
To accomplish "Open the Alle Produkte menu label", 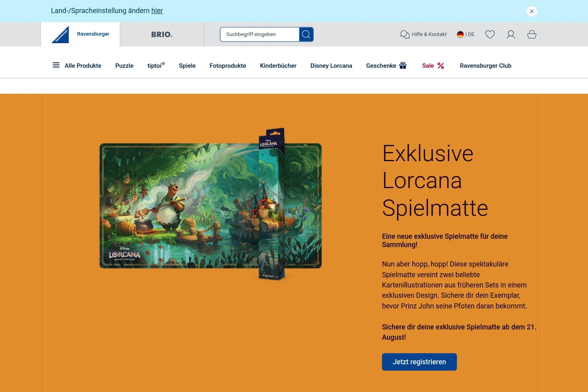I will 83,66.
